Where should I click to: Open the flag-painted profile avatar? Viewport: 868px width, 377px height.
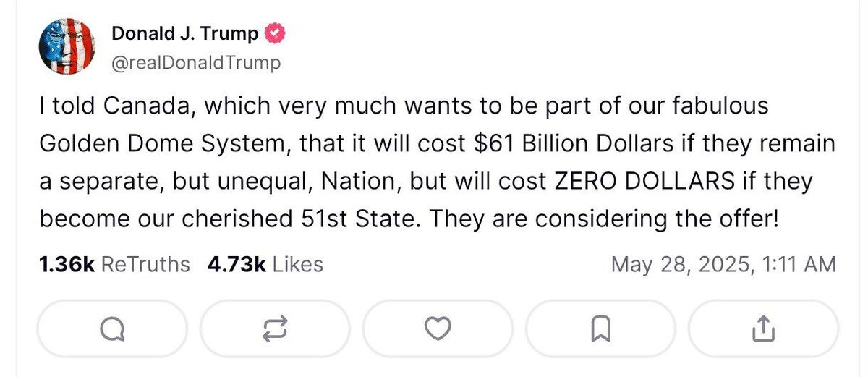tap(67, 47)
